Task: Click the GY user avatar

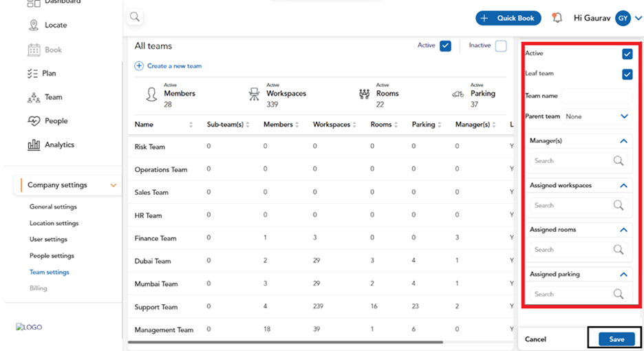Action: tap(623, 18)
